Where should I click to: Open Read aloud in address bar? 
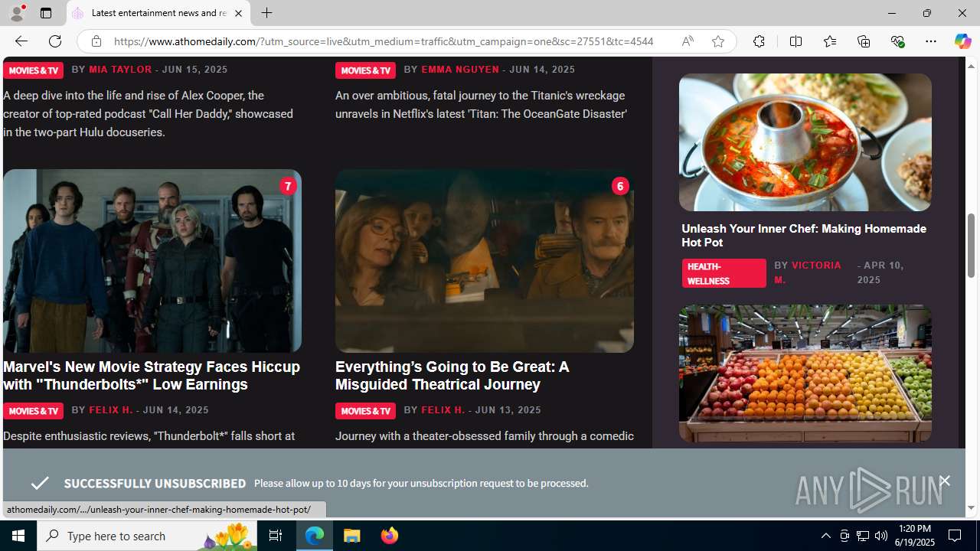click(688, 41)
